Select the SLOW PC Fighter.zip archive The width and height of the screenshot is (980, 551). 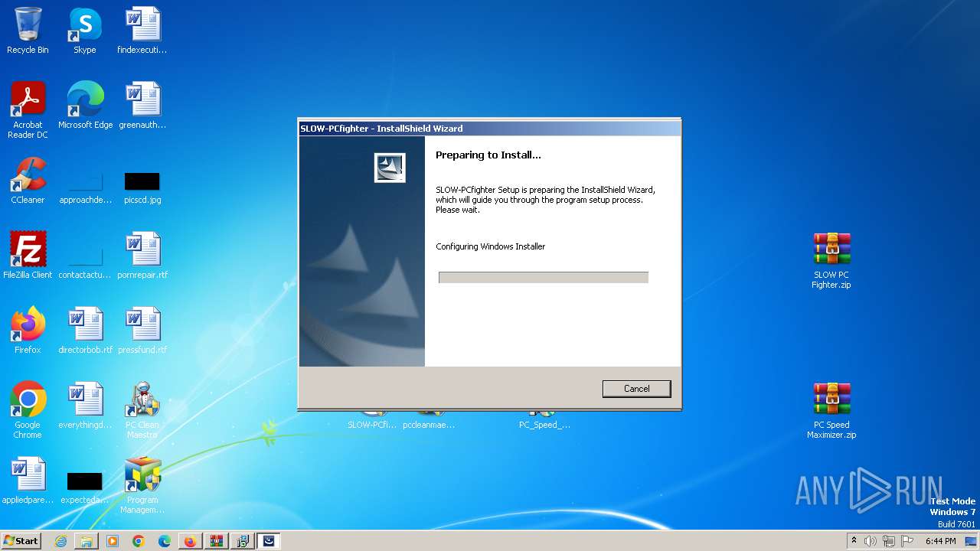(831, 260)
